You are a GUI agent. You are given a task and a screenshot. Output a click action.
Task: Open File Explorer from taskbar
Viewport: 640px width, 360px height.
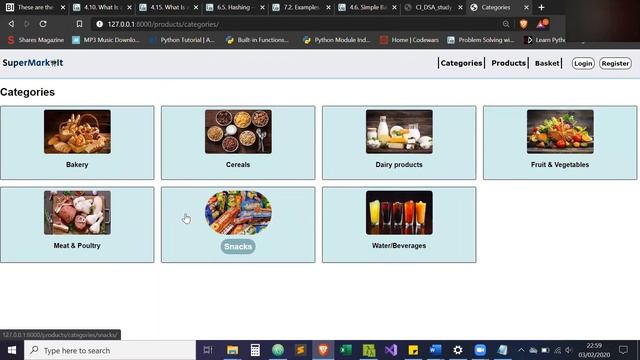(x=233, y=350)
